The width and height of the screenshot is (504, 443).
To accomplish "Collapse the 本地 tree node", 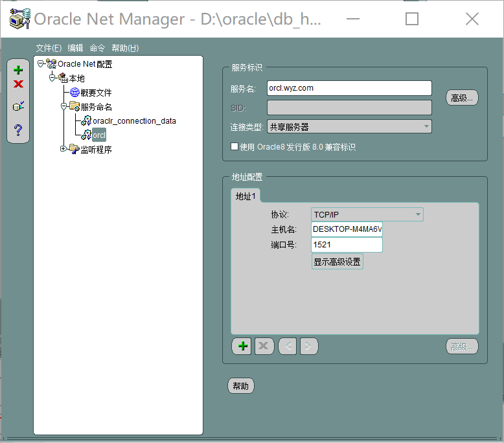I will pos(52,78).
